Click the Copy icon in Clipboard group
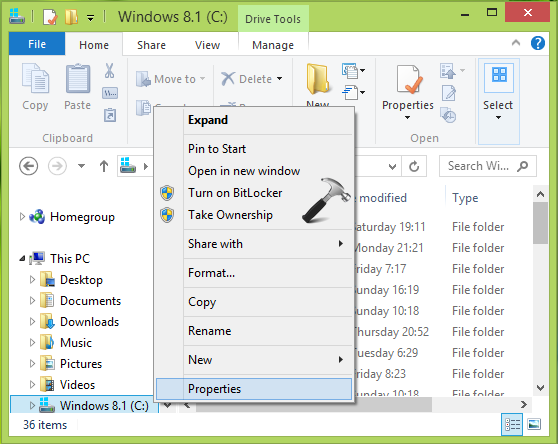This screenshot has height=444, width=558. click(x=35, y=78)
